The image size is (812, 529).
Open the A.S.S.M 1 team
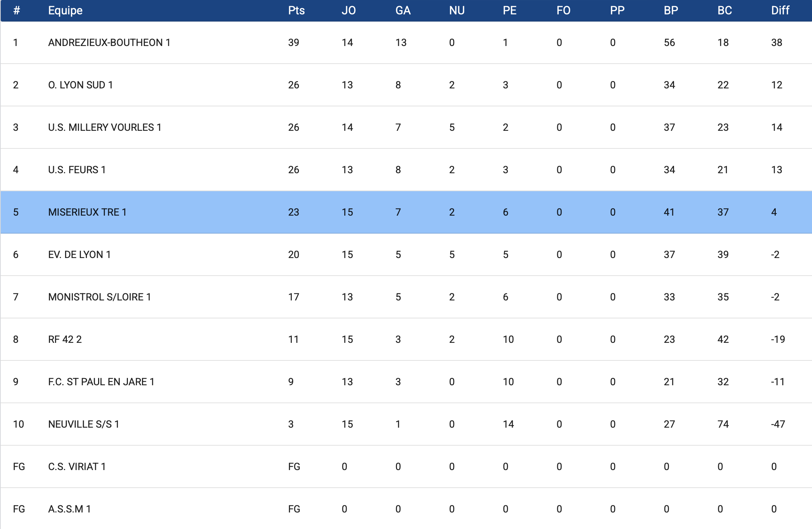click(69, 509)
